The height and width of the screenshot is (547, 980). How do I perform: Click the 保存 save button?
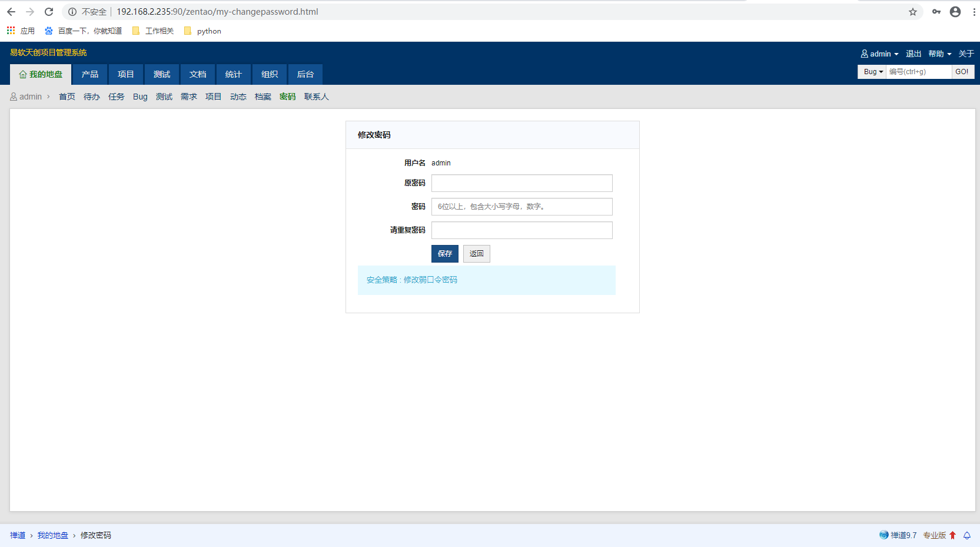pos(445,254)
